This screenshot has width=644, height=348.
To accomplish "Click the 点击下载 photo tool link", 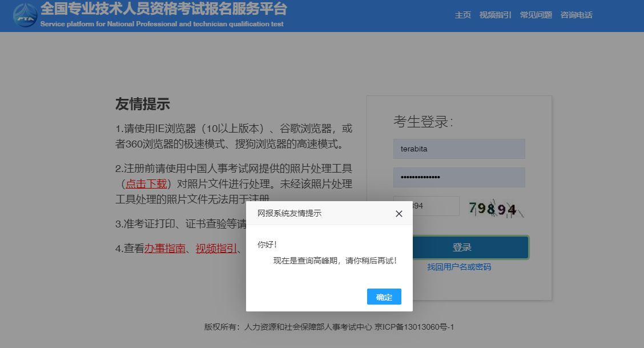I will tap(146, 184).
